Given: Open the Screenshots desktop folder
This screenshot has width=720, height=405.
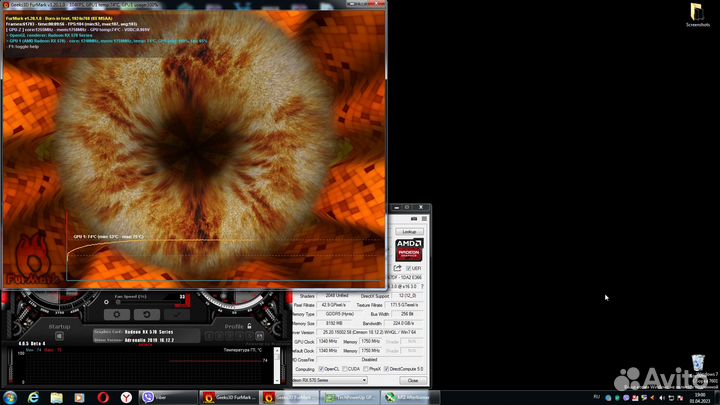Looking at the screenshot, I should pyautogui.click(x=698, y=15).
